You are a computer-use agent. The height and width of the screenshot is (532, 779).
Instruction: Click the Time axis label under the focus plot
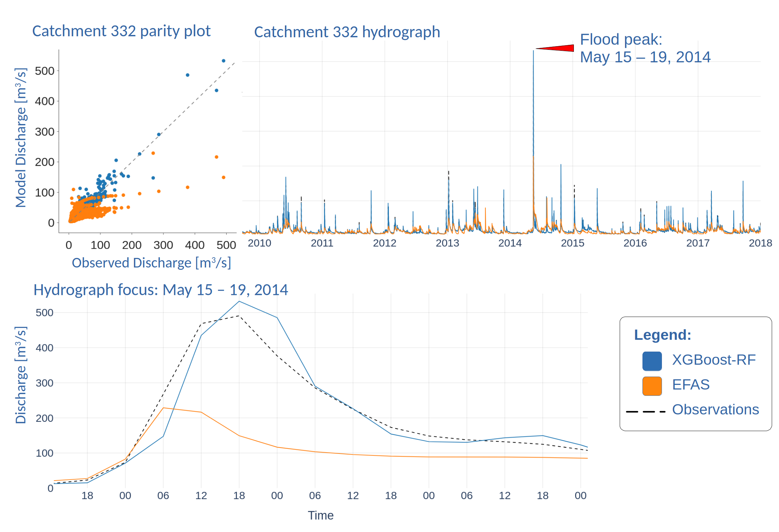click(x=321, y=516)
